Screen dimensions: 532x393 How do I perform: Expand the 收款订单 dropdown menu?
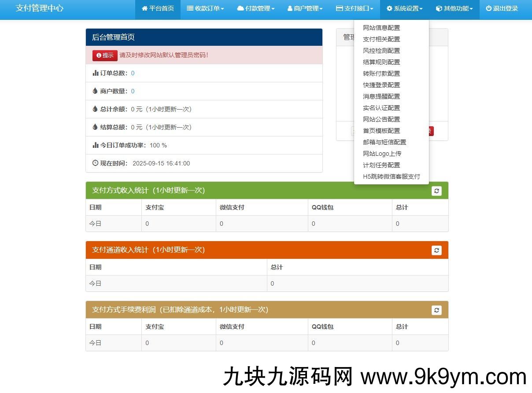(x=205, y=9)
